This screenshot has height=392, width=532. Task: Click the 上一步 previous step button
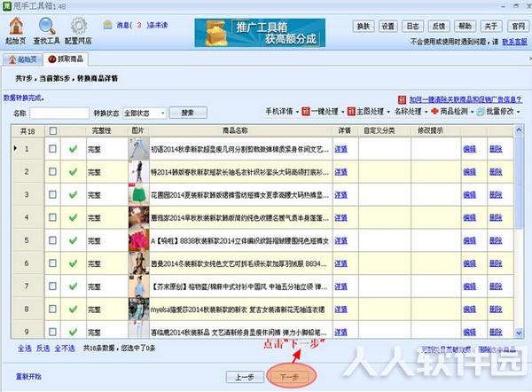[x=245, y=377]
